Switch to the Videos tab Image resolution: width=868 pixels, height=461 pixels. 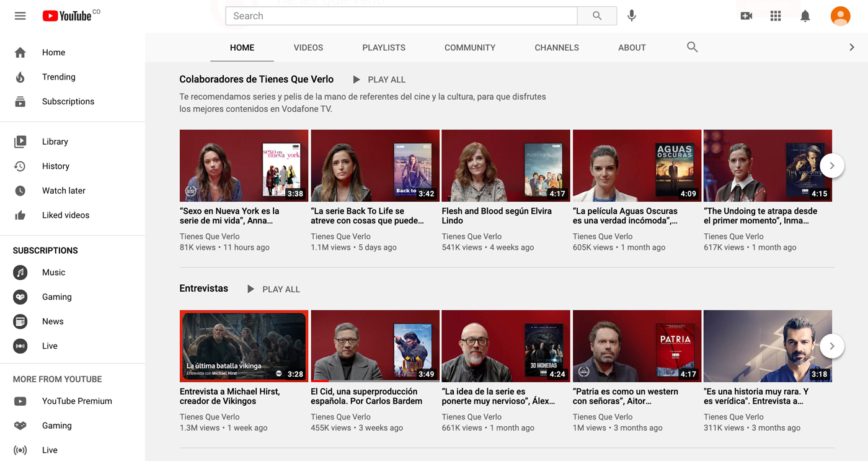(x=308, y=48)
